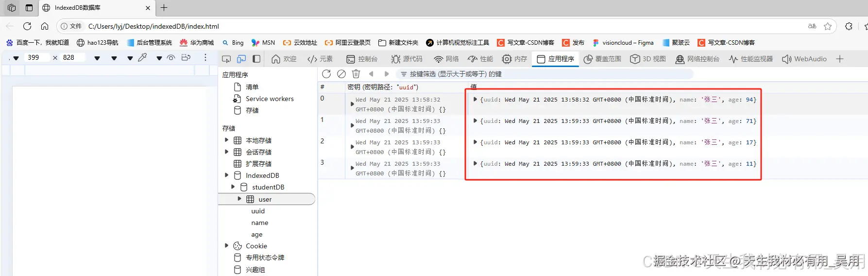Screen dimensions: 868x276
Task: Open the 阿里云登录页 bookmark
Action: [x=348, y=42]
